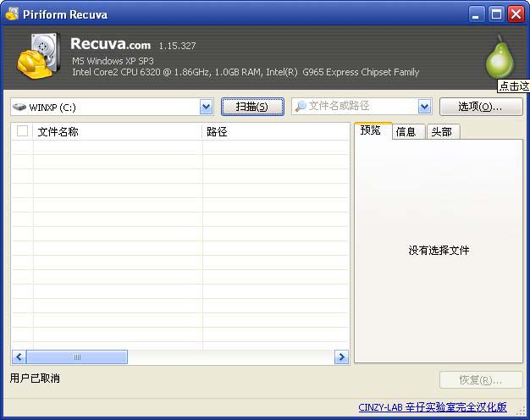530x420 pixels.
Task: Expand the WINXP (C:) drive dropdown arrow
Action: click(206, 107)
